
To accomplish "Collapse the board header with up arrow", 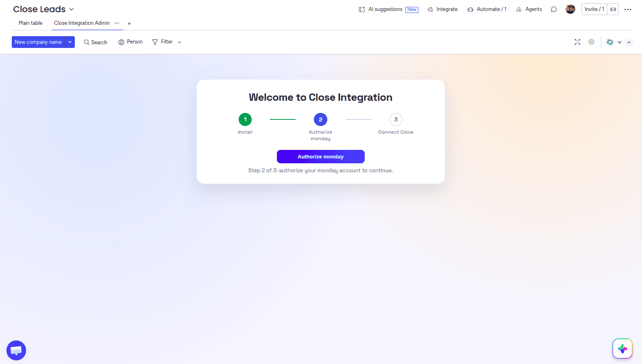I will 629,42.
